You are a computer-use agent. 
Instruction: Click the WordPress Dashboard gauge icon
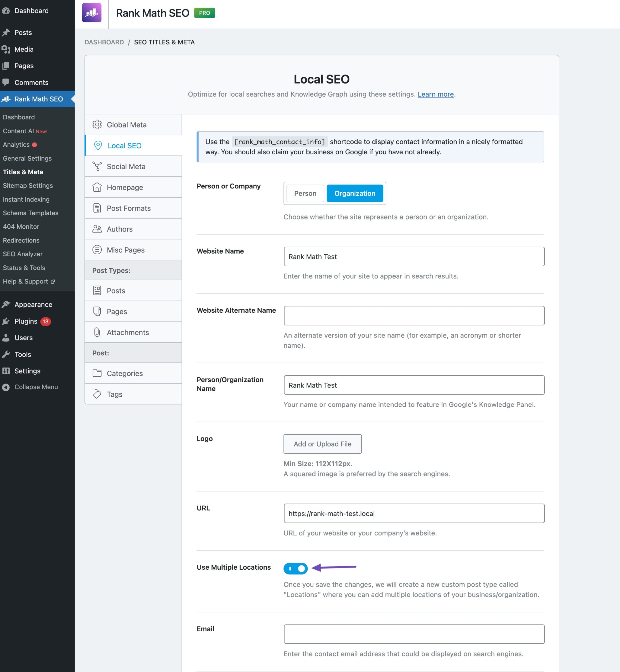(6, 11)
